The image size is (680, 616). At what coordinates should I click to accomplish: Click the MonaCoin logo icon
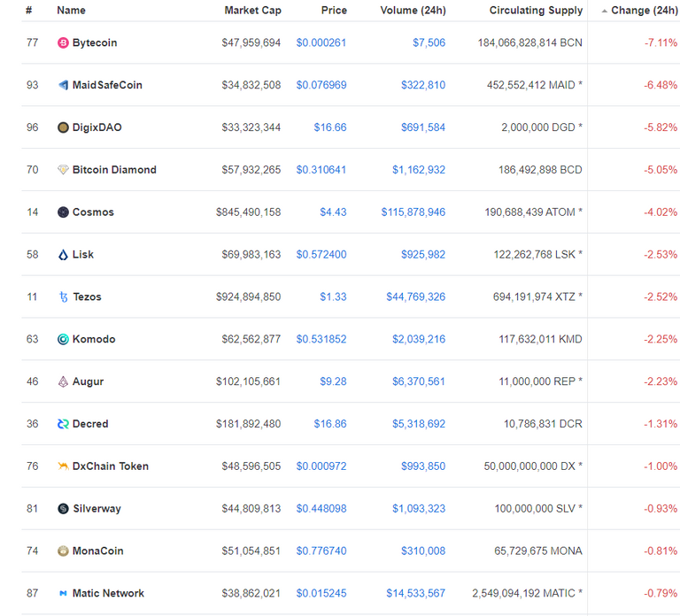point(63,551)
